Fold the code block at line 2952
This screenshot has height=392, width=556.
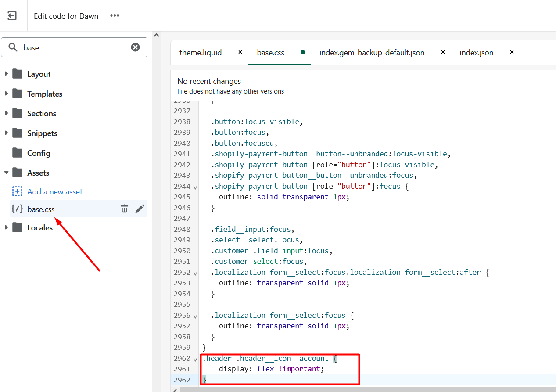pyautogui.click(x=195, y=273)
